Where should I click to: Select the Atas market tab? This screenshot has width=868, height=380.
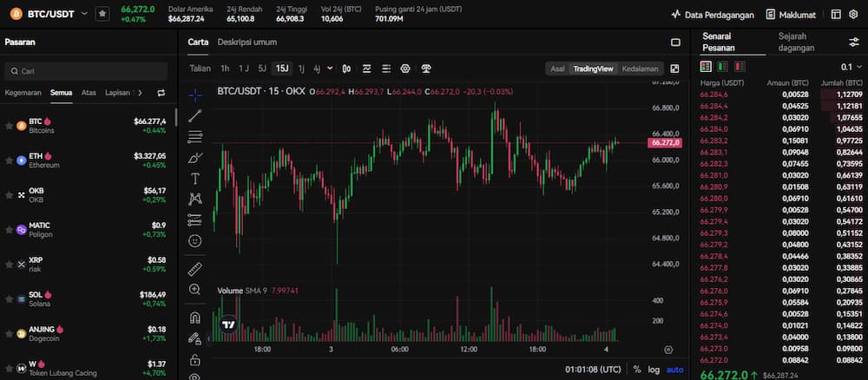[89, 93]
